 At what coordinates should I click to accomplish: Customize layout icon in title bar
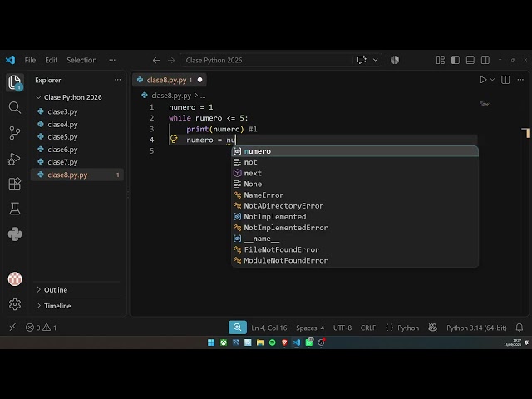tap(441, 60)
